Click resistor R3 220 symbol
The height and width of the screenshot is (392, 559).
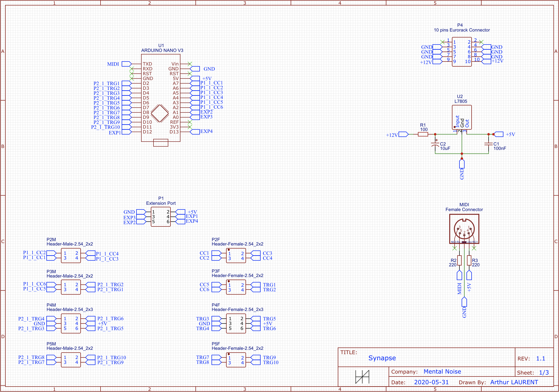click(x=469, y=261)
